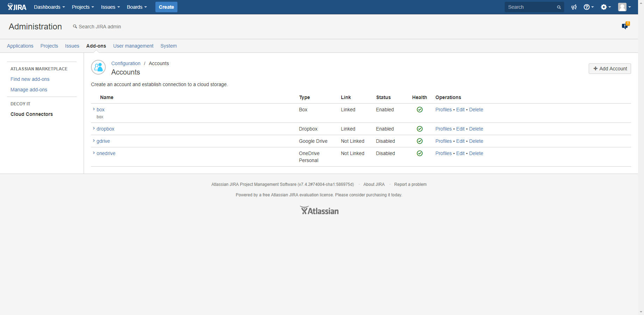Open Profiles for the onedrive account
This screenshot has height=315, width=644.
pyautogui.click(x=443, y=153)
